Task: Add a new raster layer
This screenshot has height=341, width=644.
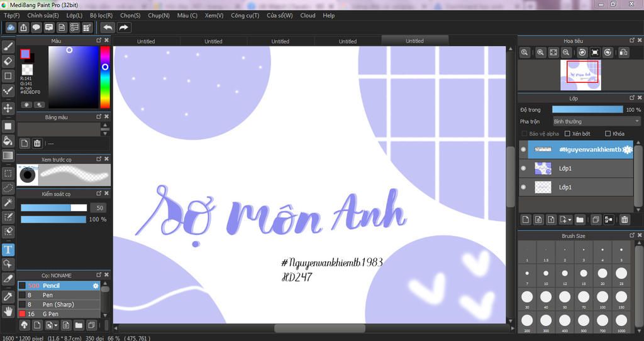Action: click(x=526, y=220)
